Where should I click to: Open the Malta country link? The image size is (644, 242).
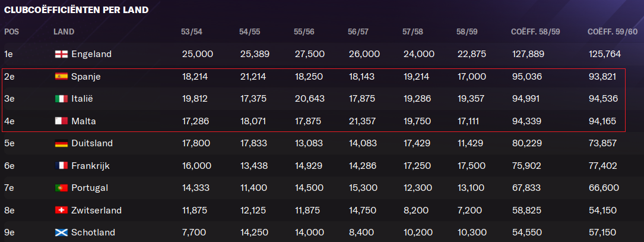pyautogui.click(x=84, y=121)
